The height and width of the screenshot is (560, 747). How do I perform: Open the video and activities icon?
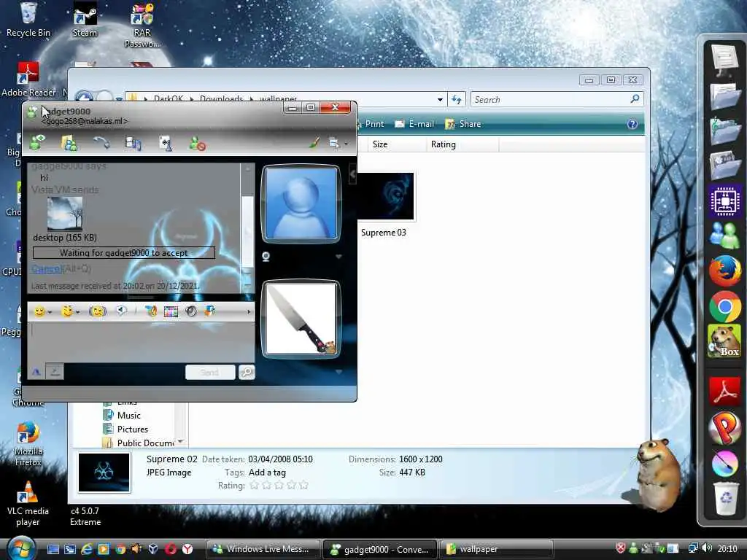[133, 143]
